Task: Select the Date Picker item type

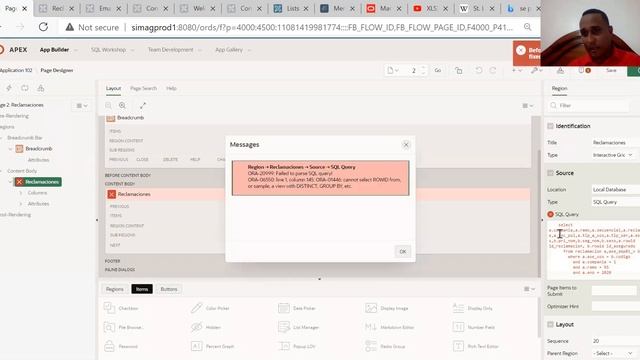Action: click(x=298, y=308)
